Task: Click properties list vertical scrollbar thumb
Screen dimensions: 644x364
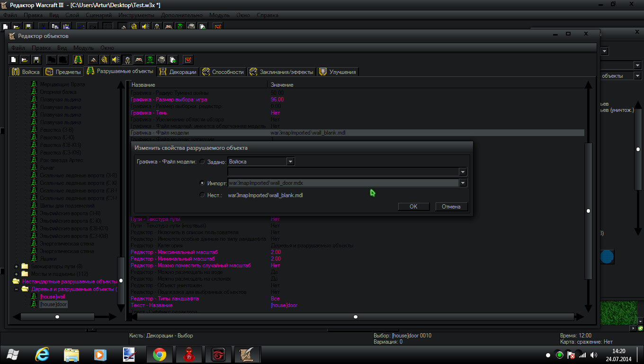Action: tap(588, 211)
